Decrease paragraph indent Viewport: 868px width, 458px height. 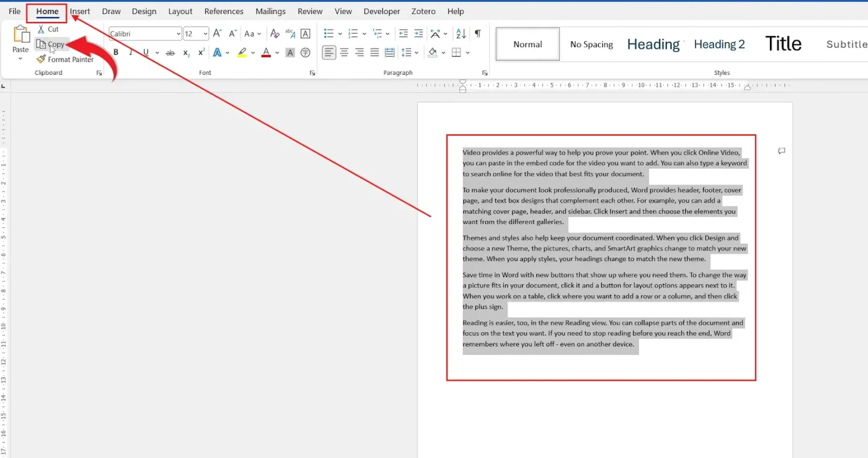tap(404, 34)
